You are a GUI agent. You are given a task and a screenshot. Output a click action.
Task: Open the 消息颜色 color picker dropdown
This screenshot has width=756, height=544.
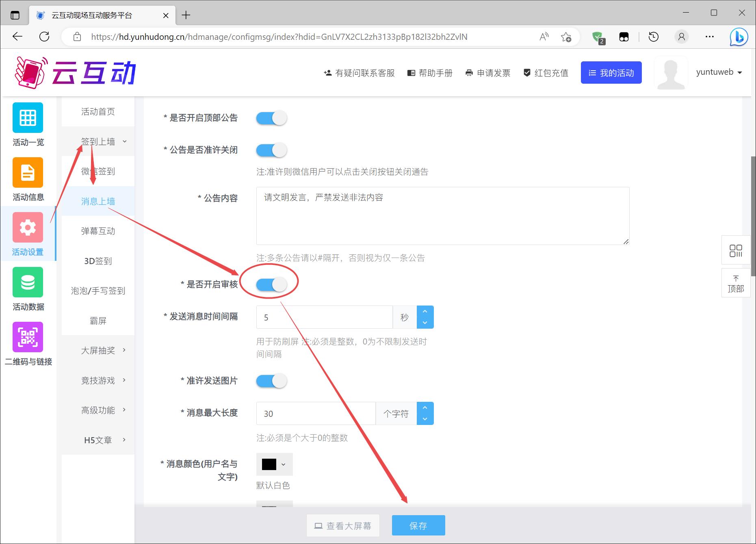[x=274, y=464]
